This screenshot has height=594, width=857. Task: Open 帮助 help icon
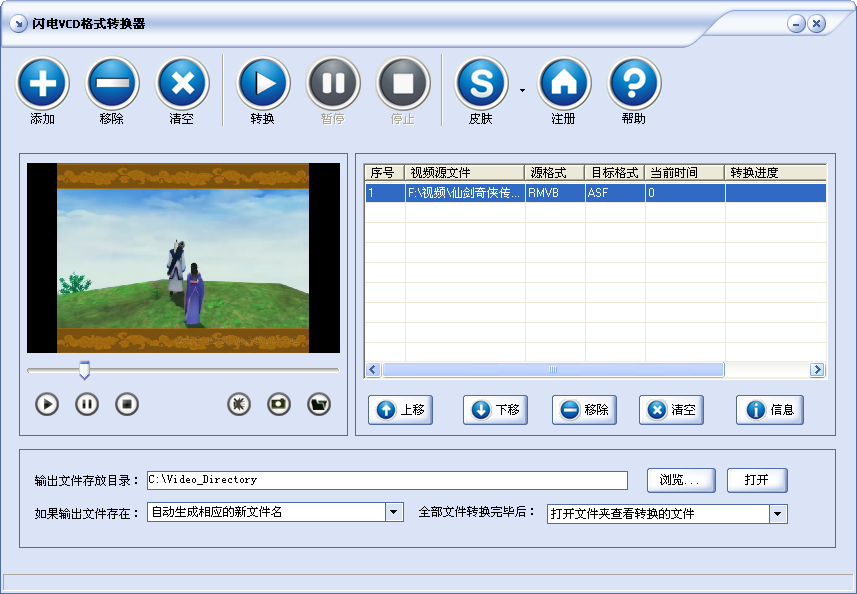click(x=634, y=83)
